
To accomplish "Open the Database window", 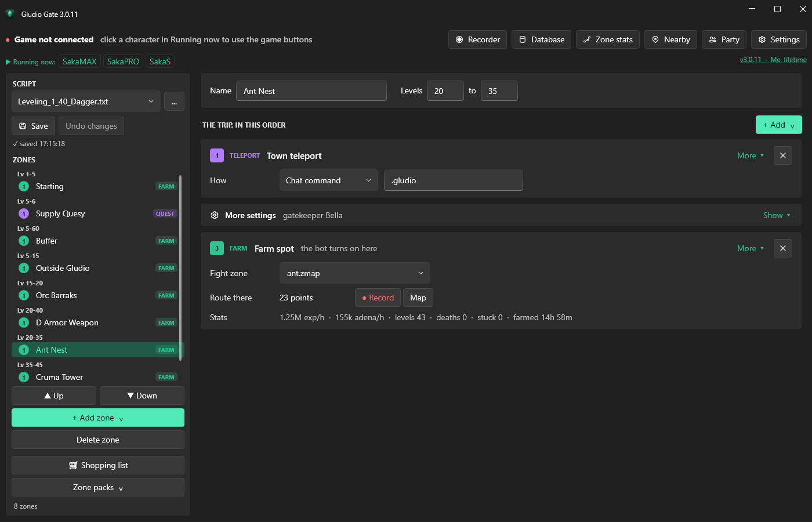I will pyautogui.click(x=541, y=39).
